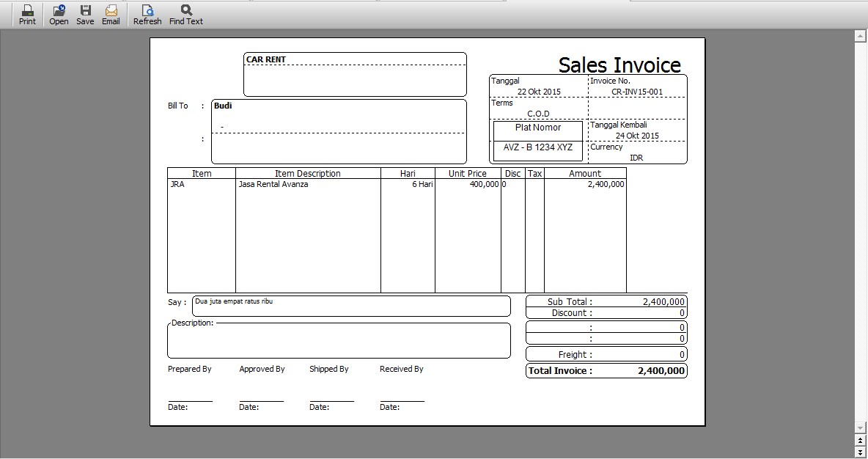Click inside the Description box
The image size is (868, 459).
[x=339, y=342]
